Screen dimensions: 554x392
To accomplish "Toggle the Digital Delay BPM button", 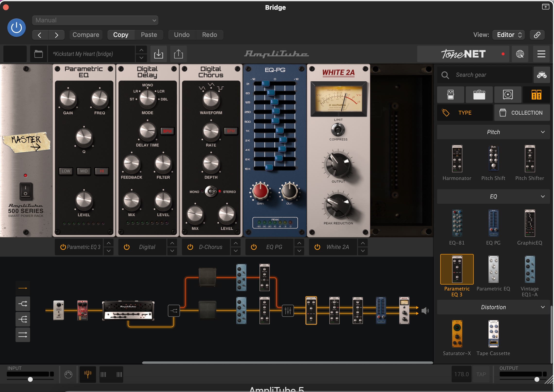I will tap(167, 131).
